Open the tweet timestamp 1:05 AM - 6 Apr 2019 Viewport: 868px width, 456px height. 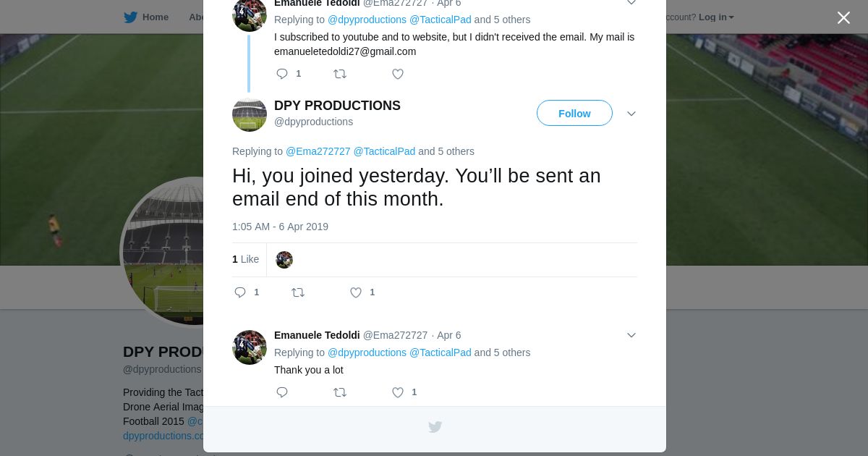[x=280, y=227]
